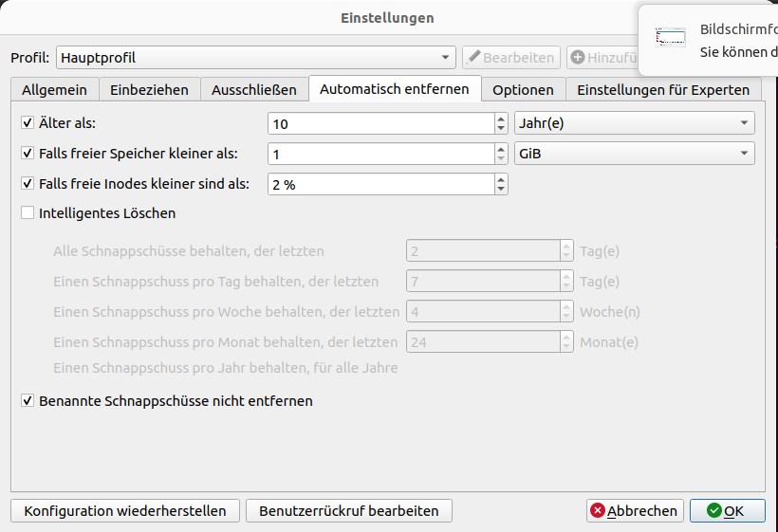This screenshot has width=778, height=532.
Task: Expand the Profil 'Hauptprofil' dropdown
Action: click(x=256, y=58)
